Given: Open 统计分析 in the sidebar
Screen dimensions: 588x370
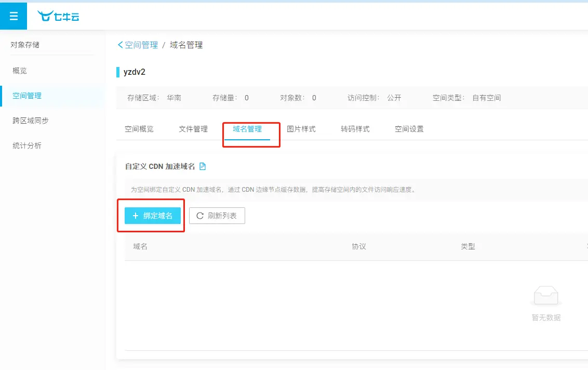Looking at the screenshot, I should pos(27,146).
